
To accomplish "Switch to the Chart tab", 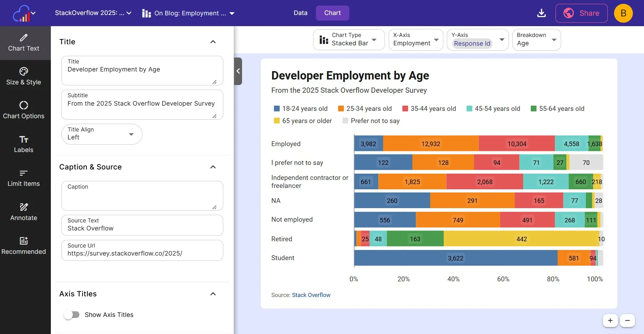I will tap(332, 13).
